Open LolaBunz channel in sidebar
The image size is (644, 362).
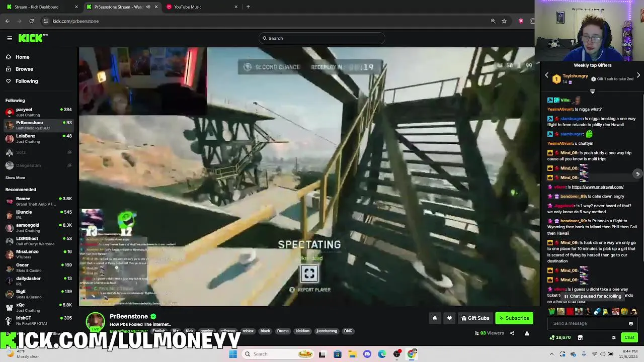[x=38, y=139]
